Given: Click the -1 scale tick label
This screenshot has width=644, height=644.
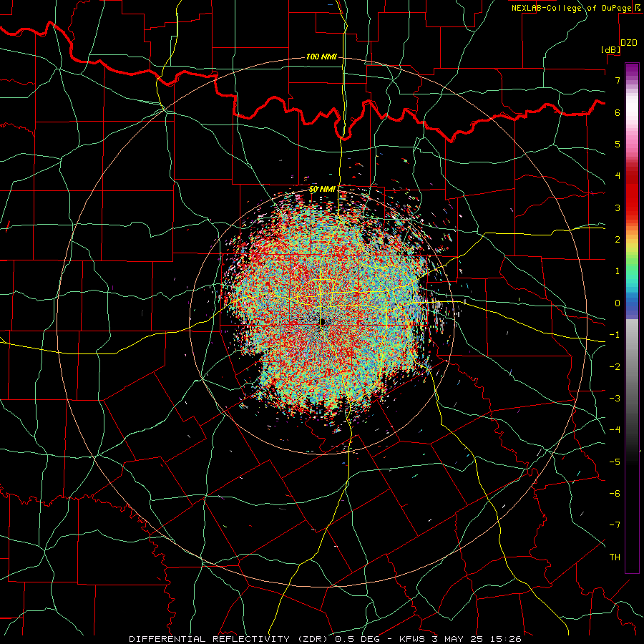Looking at the screenshot, I should point(615,335).
